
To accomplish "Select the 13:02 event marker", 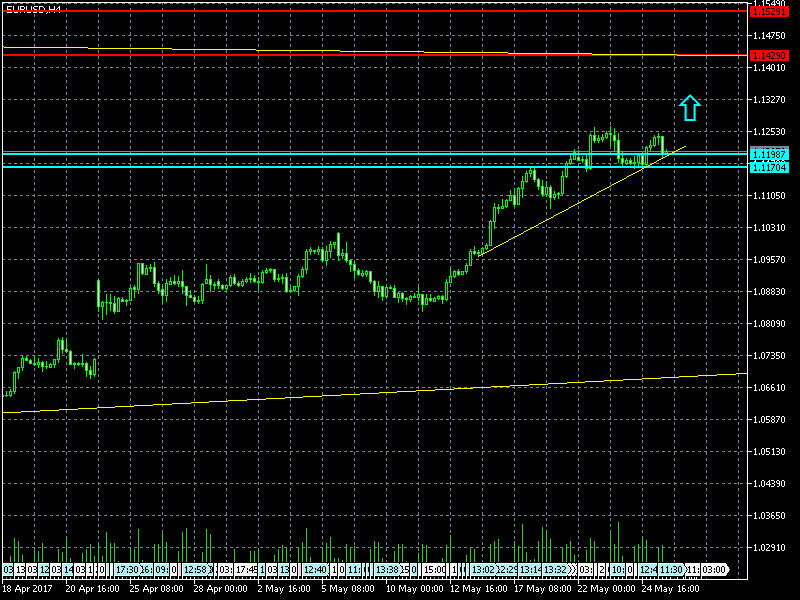I will pos(482,569).
